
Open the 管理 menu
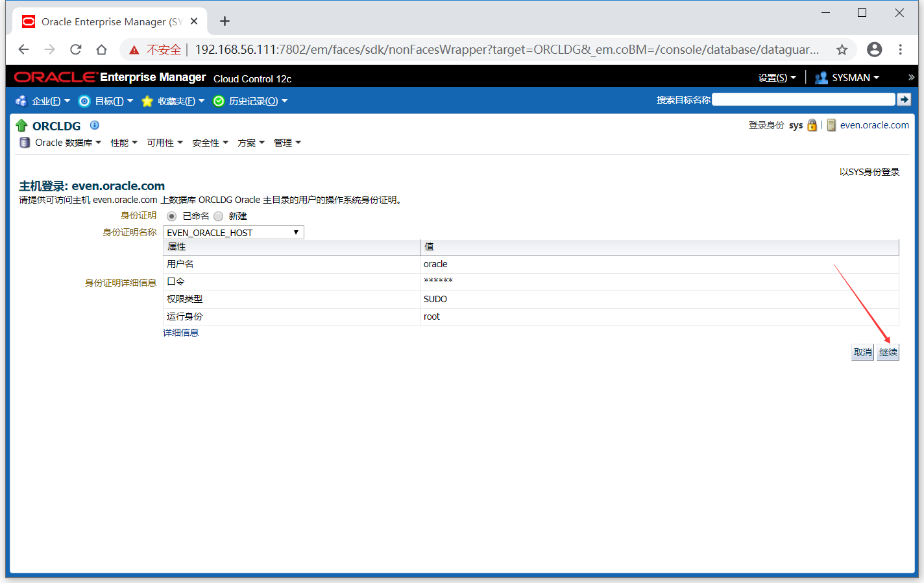287,143
